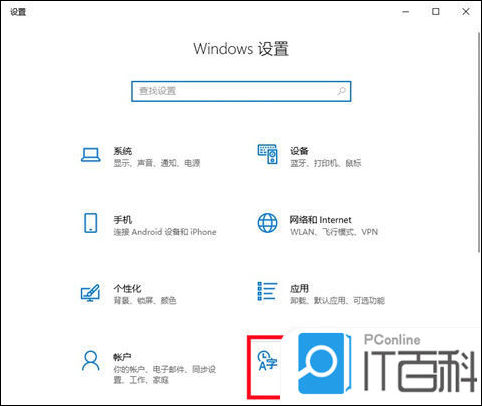
Task: Open 个性化 settings title
Action: (127, 288)
